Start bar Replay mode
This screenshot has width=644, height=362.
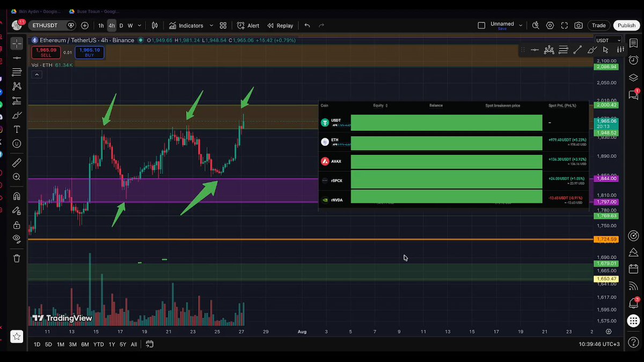click(281, 25)
